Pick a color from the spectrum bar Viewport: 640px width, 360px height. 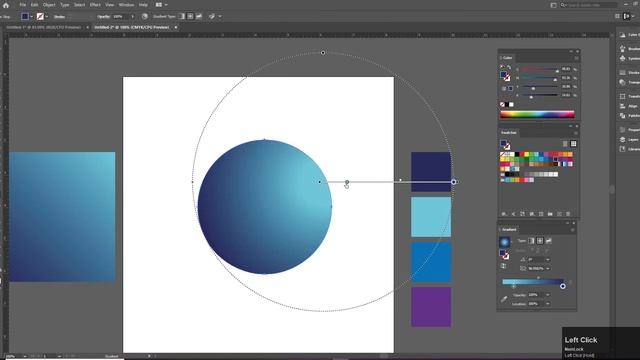point(537,114)
